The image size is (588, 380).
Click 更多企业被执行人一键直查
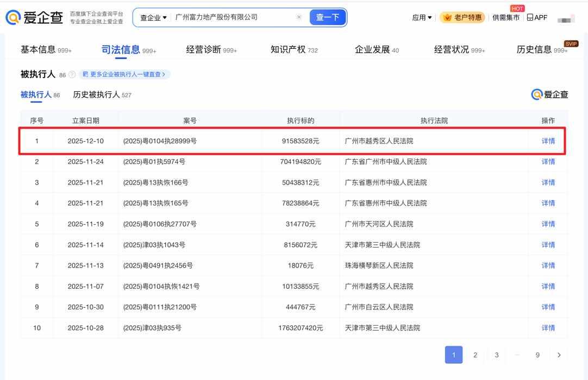pyautogui.click(x=126, y=74)
